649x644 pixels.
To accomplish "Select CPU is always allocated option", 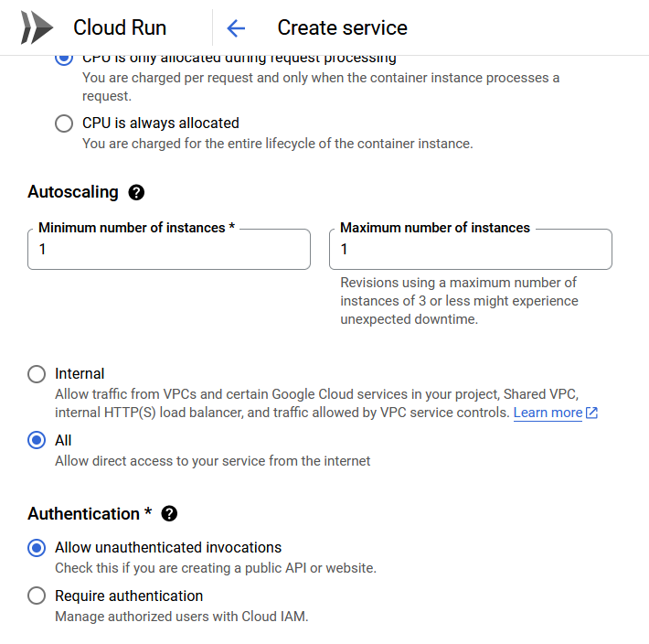I will 64,123.
